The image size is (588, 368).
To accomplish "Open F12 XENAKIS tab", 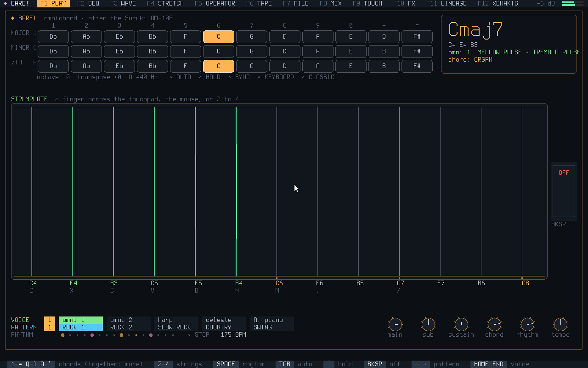I will coord(498,3).
